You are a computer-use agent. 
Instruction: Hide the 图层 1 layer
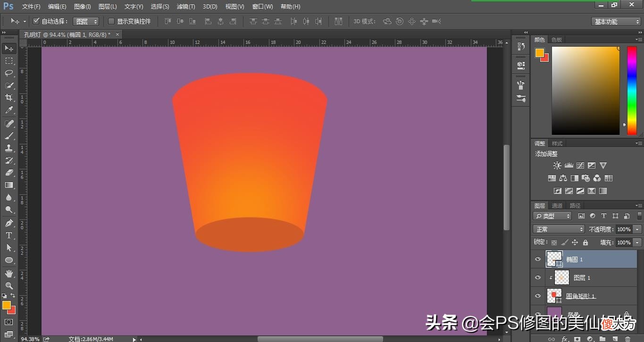point(538,277)
